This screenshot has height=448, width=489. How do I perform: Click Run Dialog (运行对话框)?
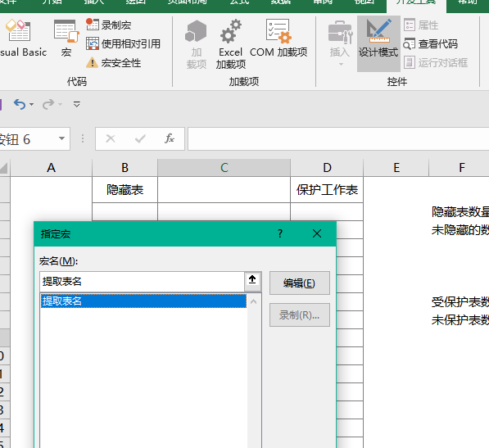pyautogui.click(x=436, y=63)
